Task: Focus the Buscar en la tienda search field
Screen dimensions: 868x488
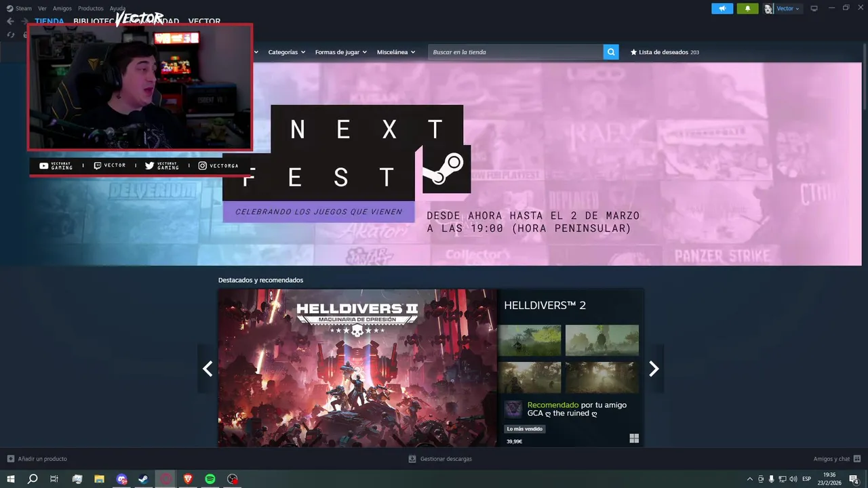Action: (515, 52)
